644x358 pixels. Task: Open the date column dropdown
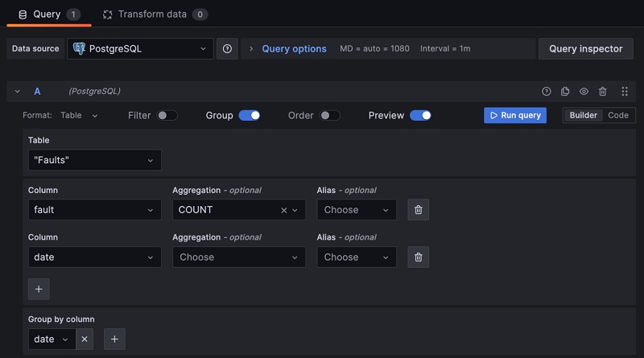tap(94, 257)
